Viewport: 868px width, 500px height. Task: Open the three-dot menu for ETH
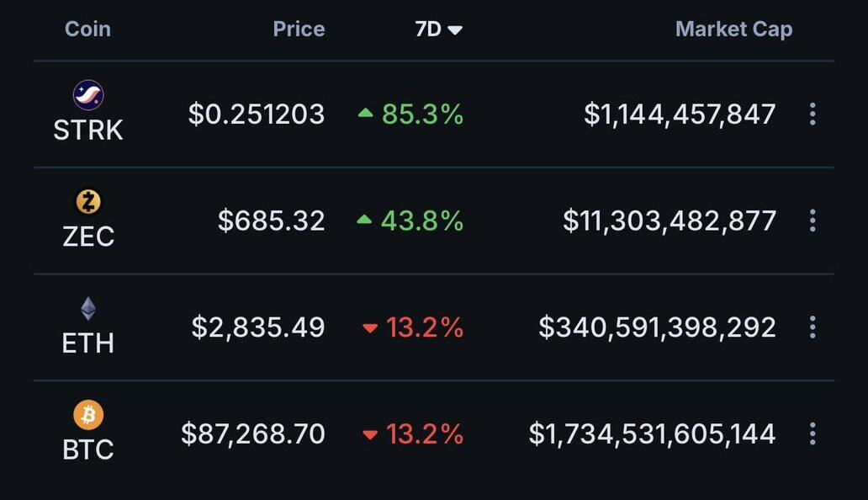point(812,327)
